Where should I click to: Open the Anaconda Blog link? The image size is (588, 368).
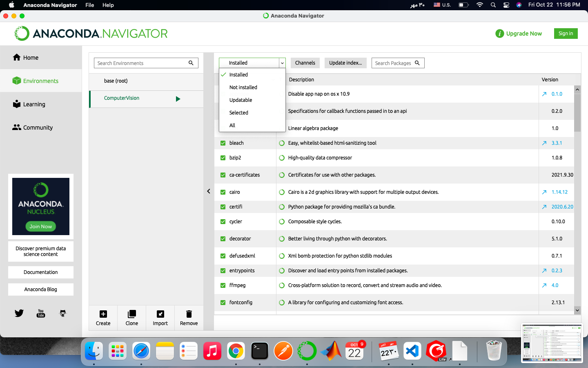point(41,289)
